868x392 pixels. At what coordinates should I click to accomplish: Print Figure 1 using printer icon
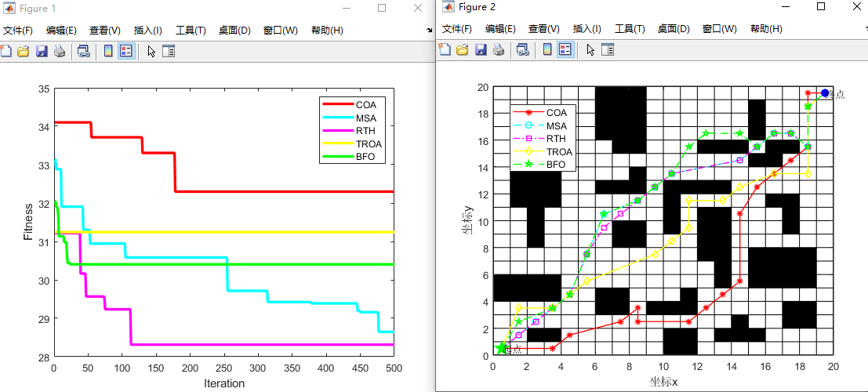pyautogui.click(x=59, y=52)
